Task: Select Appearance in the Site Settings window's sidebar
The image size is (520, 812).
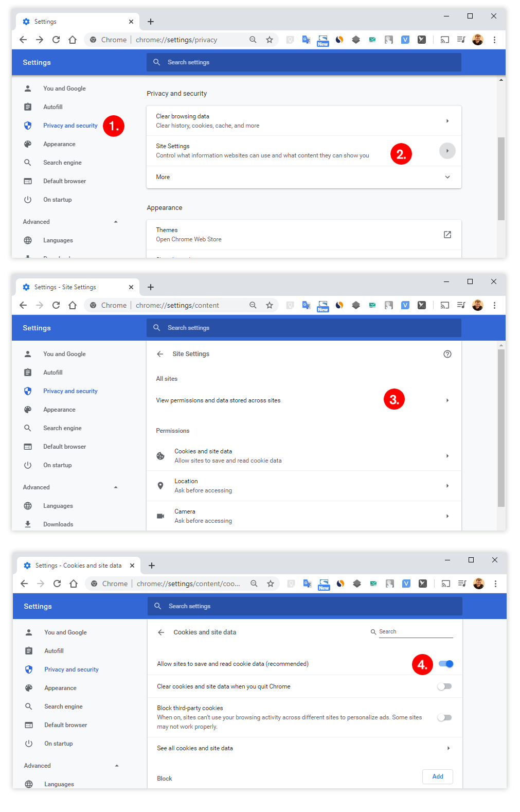Action: point(59,410)
